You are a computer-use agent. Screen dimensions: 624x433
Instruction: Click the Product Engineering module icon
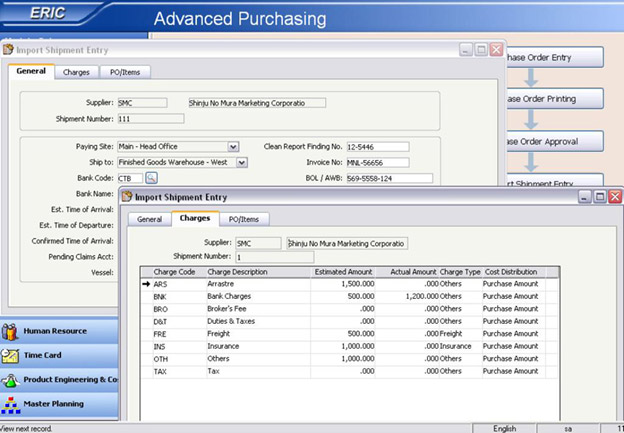pyautogui.click(x=11, y=381)
